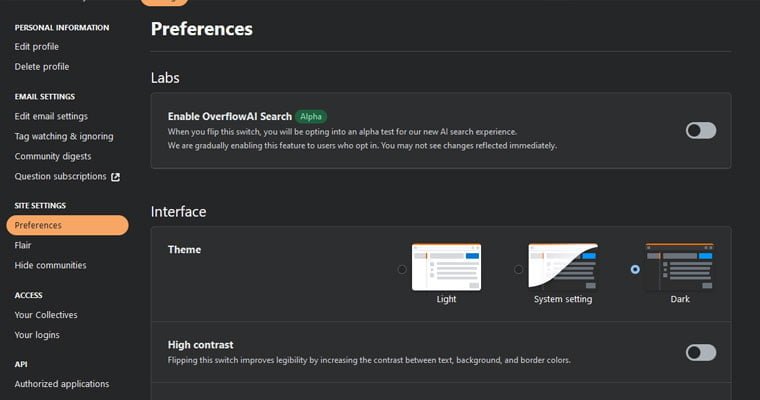760x400 pixels.
Task: Click the ACCESS sidebar header
Action: click(x=29, y=295)
